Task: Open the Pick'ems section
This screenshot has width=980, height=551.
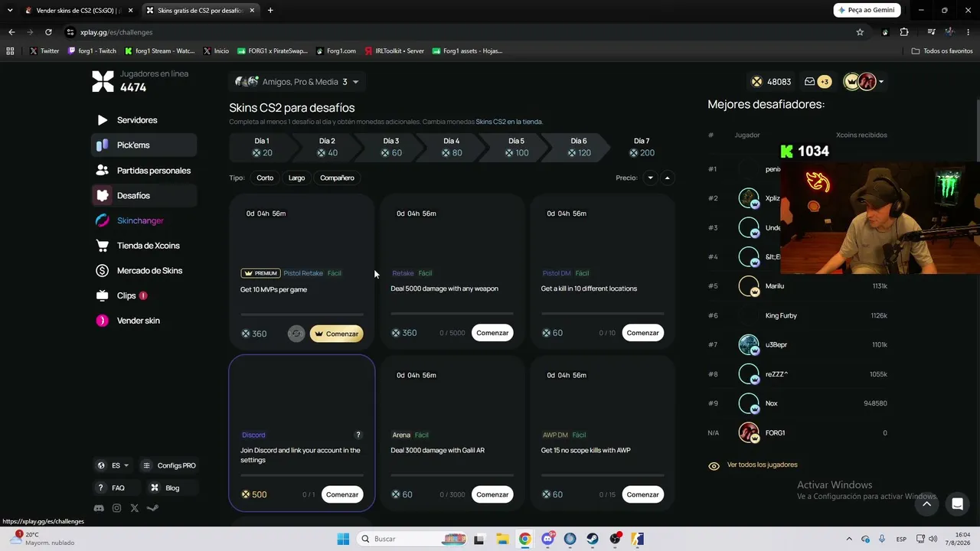Action: 144,145
